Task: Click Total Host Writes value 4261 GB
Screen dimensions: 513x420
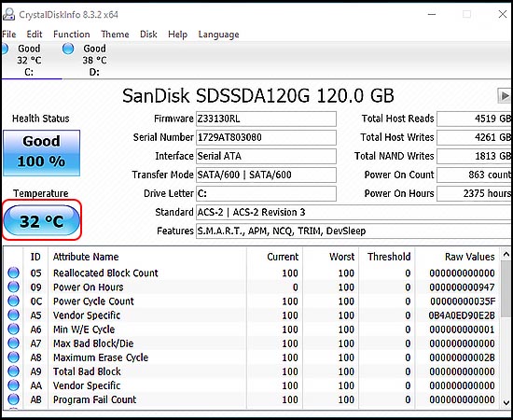Action: coord(474,137)
